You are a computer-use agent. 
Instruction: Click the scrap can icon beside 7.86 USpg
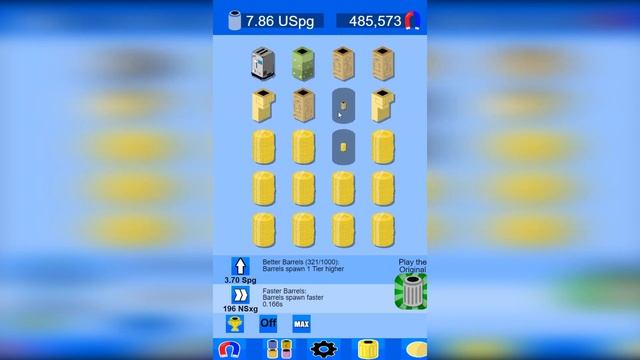(x=234, y=20)
